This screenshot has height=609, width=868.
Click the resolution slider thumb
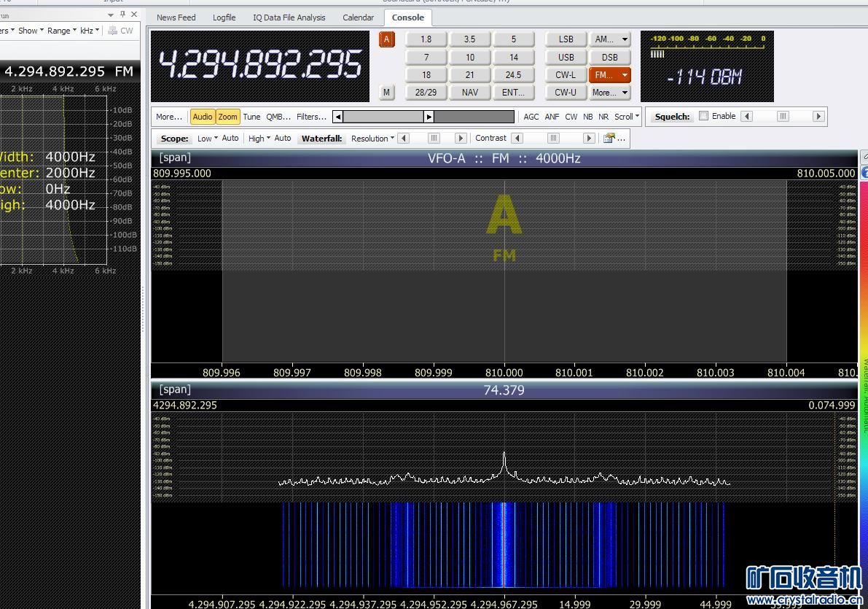[434, 139]
